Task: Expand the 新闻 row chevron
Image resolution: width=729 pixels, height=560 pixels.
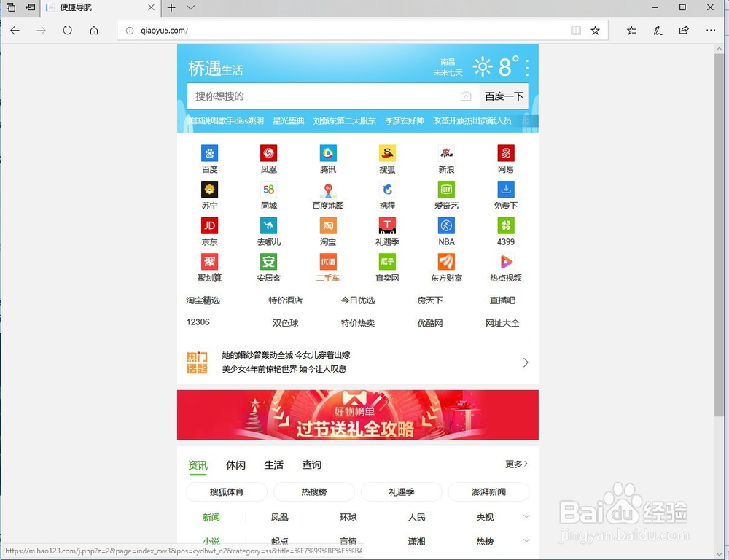Action: tap(526, 516)
